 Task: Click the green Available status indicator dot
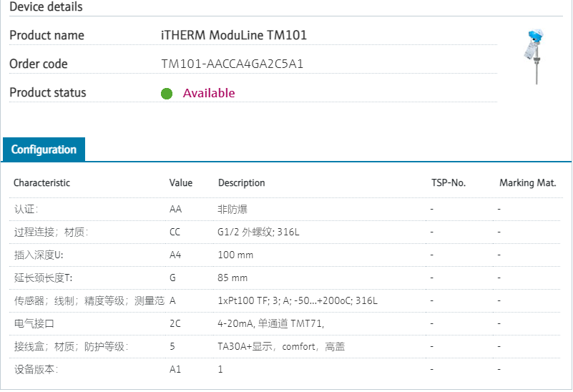[167, 93]
